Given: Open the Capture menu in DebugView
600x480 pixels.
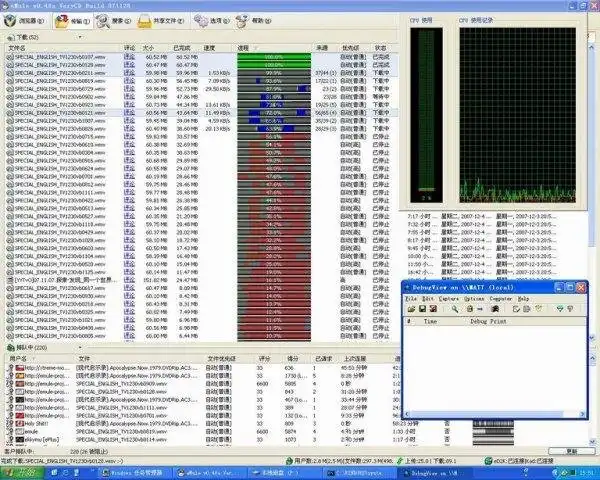Looking at the screenshot, I should [x=448, y=299].
